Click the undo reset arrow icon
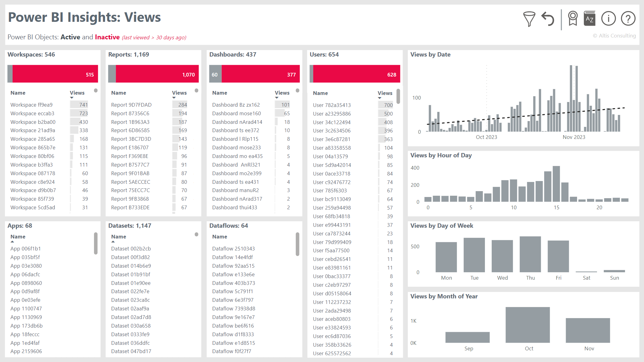This screenshot has width=644, height=362. [548, 19]
